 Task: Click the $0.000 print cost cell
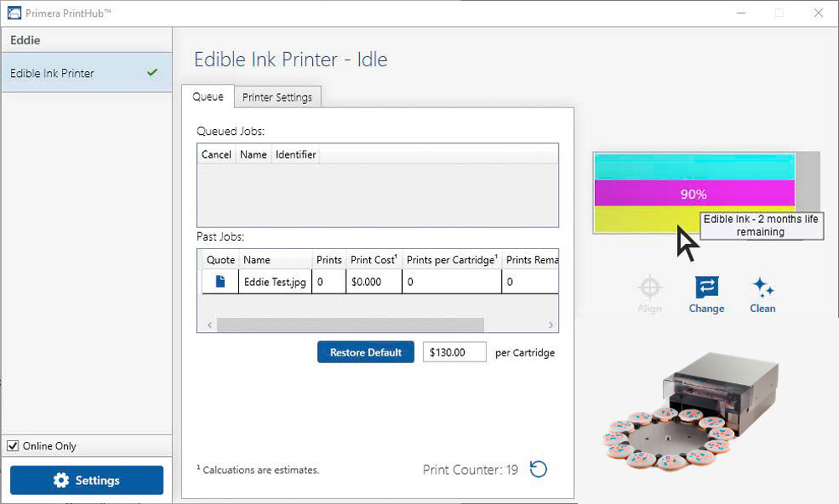coord(374,282)
